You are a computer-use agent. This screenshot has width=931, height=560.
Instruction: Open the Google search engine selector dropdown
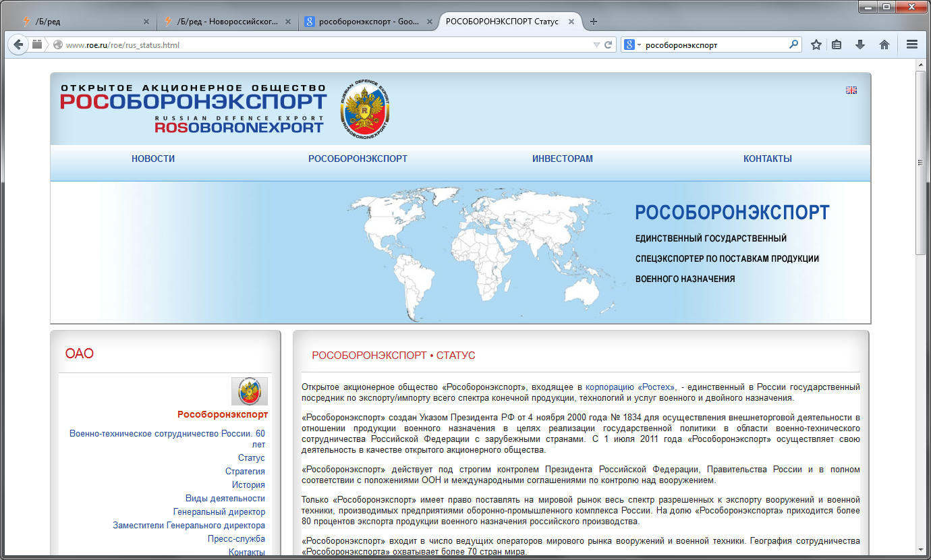click(633, 45)
